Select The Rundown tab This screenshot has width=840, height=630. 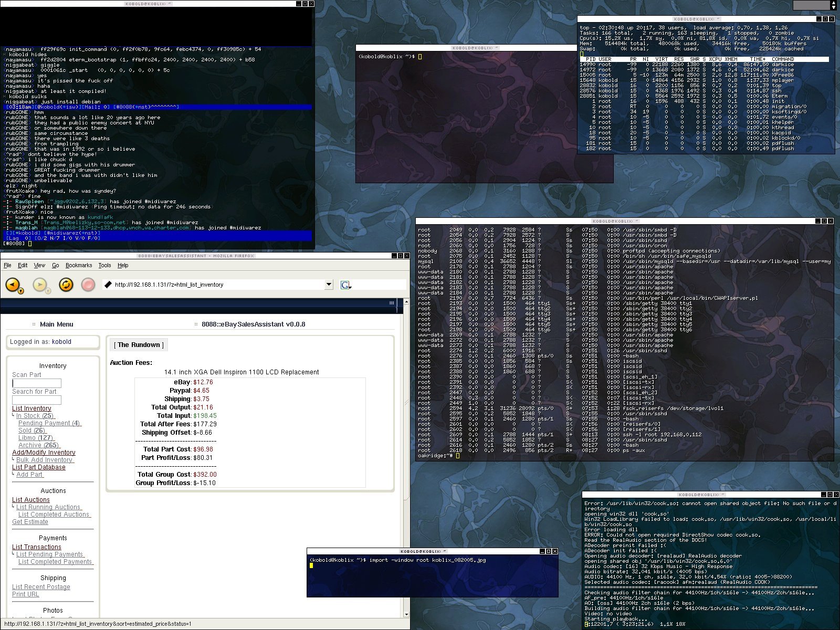coord(139,345)
